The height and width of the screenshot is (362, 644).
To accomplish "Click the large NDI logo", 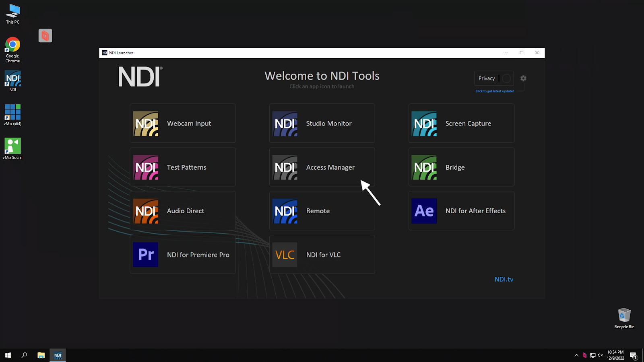I will click(140, 77).
